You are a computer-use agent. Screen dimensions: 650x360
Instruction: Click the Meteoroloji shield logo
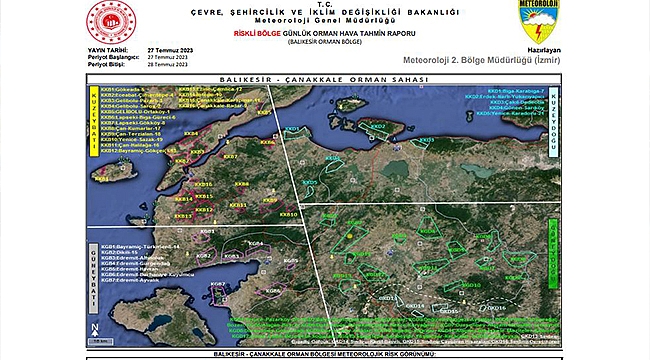tap(538, 22)
